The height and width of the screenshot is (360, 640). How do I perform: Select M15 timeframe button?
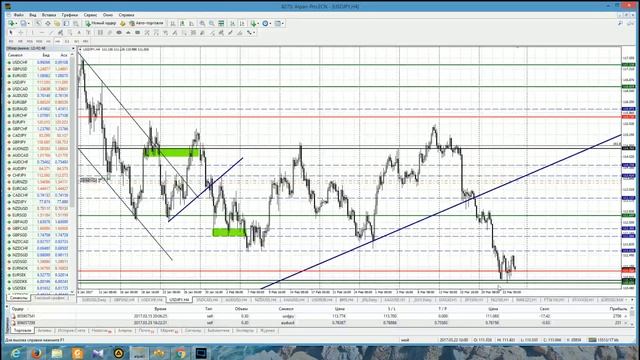(x=30, y=41)
